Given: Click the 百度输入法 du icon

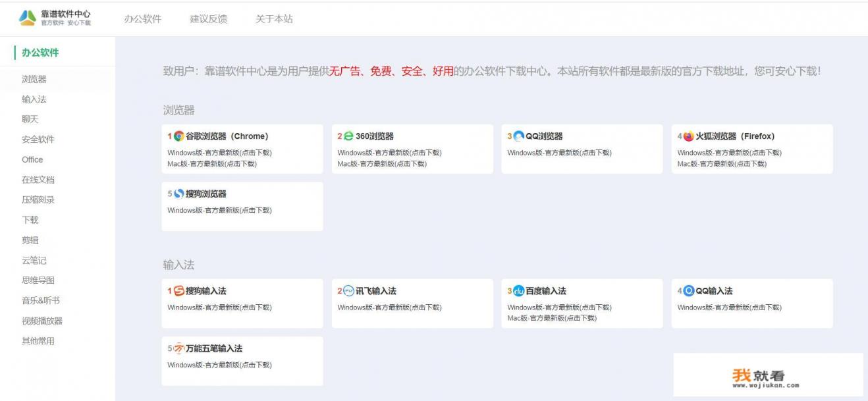Looking at the screenshot, I should point(519,291).
